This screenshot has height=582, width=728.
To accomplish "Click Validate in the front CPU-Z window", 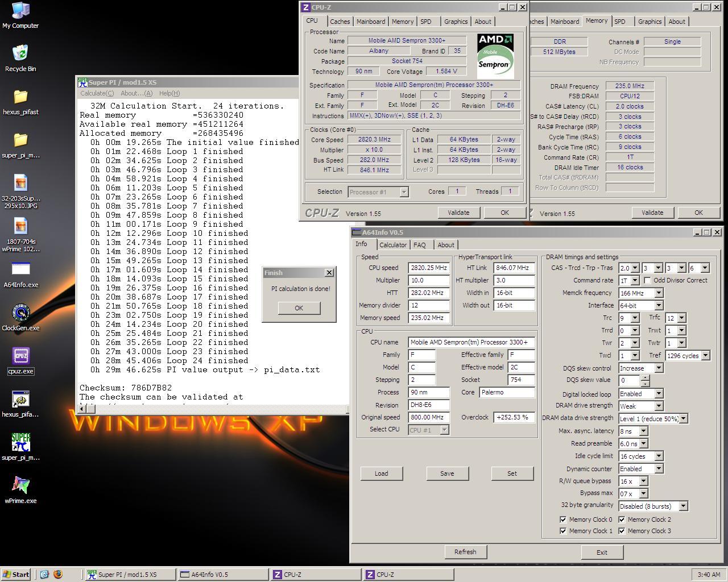I will (458, 213).
